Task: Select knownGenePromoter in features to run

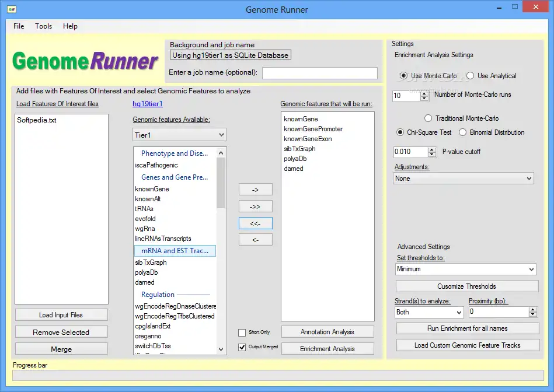Action: pos(313,129)
